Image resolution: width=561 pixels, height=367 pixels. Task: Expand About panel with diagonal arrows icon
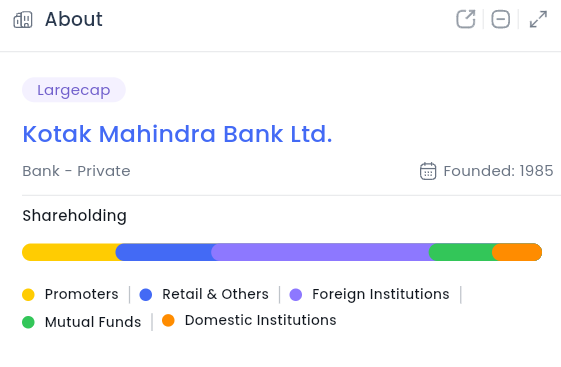538,19
